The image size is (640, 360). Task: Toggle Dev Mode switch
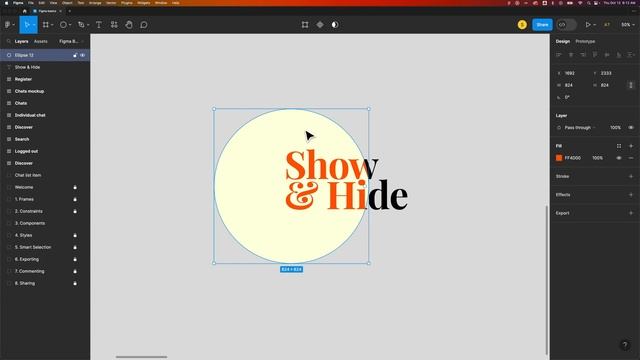567,25
